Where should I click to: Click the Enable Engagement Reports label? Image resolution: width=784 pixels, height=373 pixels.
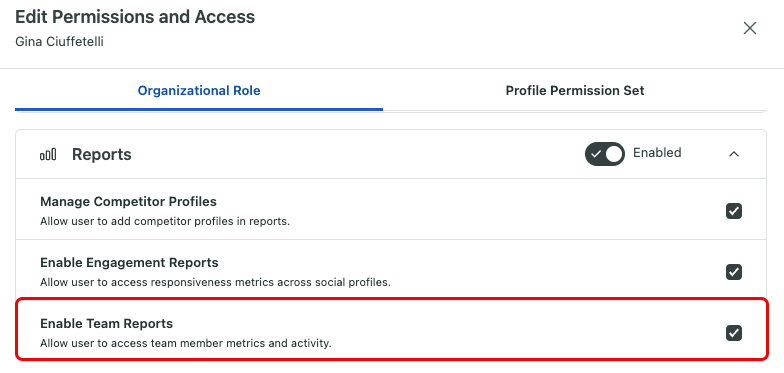pyautogui.click(x=130, y=262)
